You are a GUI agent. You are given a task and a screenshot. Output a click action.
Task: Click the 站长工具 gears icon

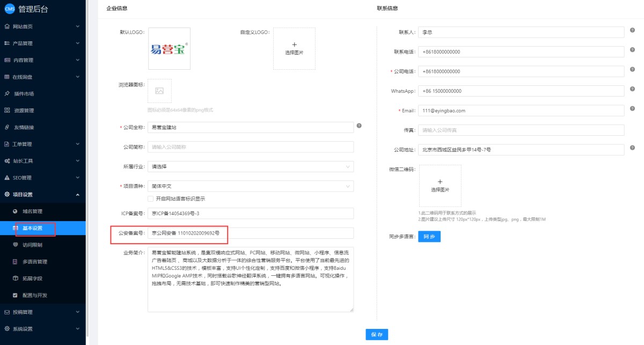(7, 161)
